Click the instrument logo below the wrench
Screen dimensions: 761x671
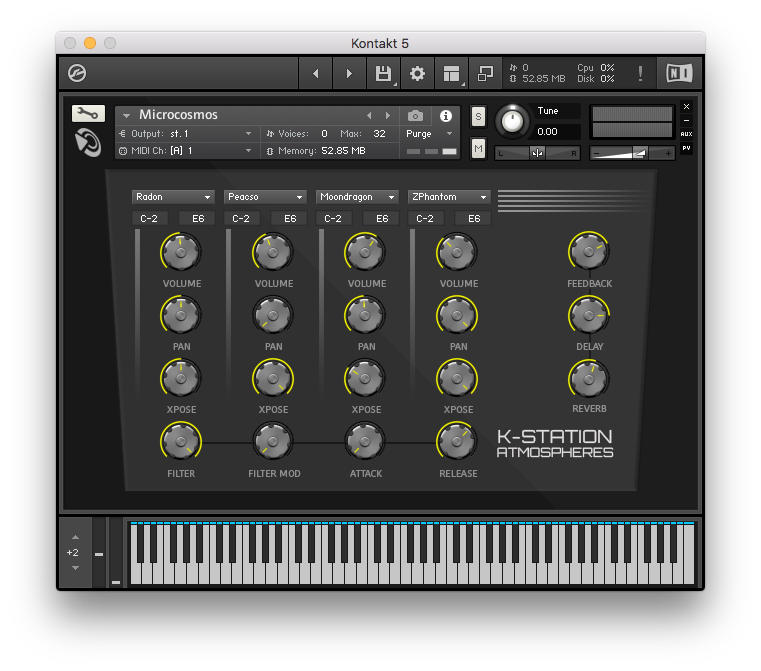point(88,142)
